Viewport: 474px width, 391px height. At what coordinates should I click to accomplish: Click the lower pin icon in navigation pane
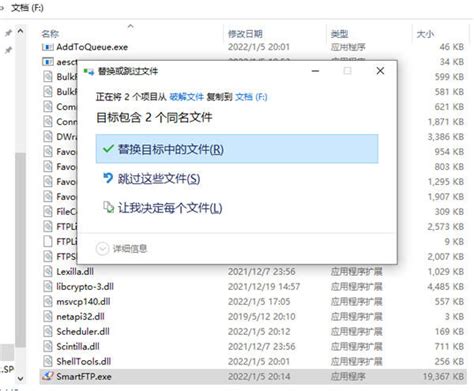(8, 50)
